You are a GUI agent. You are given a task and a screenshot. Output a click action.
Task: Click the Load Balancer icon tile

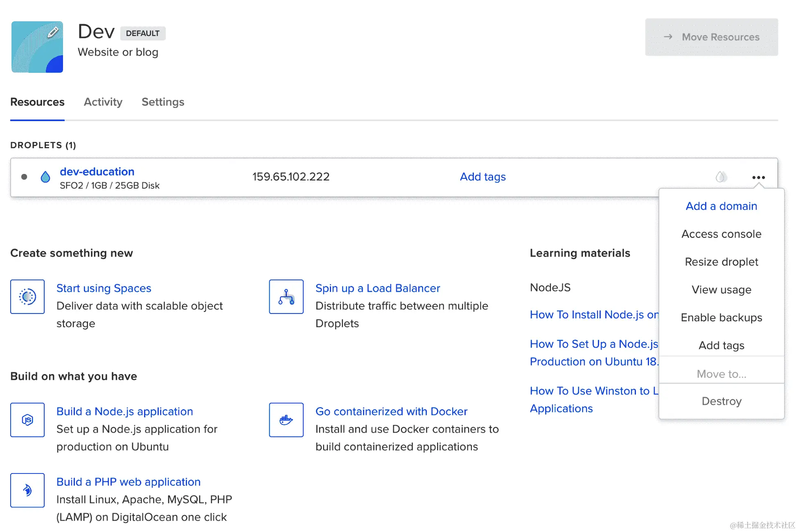click(286, 297)
